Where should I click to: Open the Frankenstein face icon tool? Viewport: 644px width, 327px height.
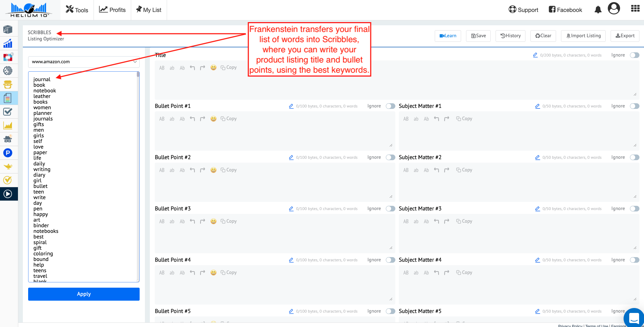coord(8,85)
